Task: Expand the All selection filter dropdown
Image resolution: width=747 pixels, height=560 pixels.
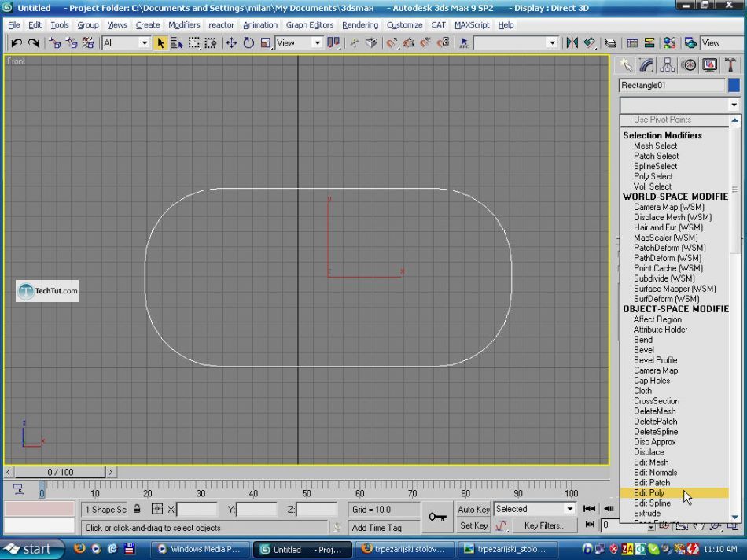Action: coord(145,43)
